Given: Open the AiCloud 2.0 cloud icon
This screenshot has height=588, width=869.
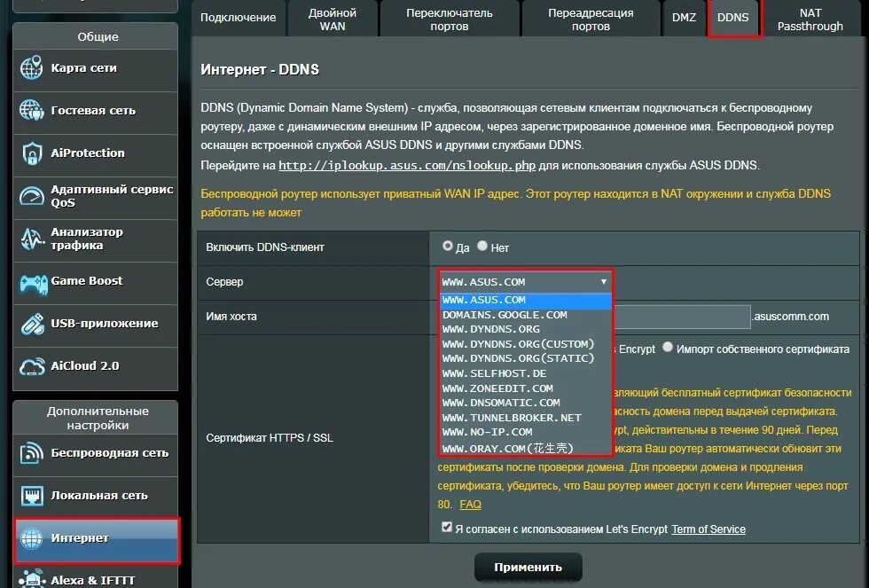Looking at the screenshot, I should click(x=32, y=366).
